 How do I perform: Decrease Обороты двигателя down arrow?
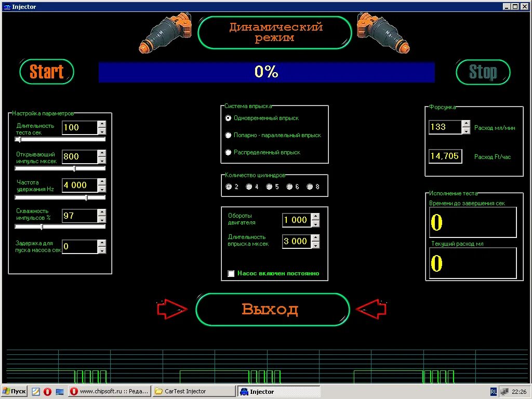(x=315, y=223)
